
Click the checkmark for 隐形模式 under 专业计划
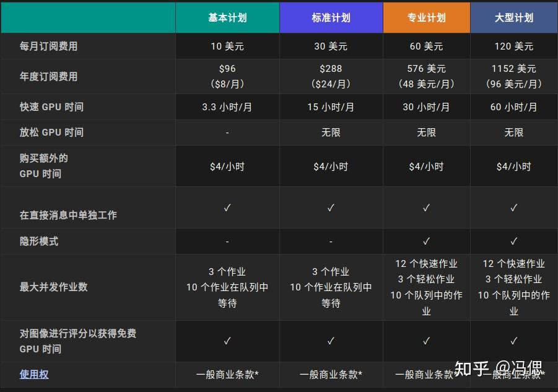tap(426, 241)
